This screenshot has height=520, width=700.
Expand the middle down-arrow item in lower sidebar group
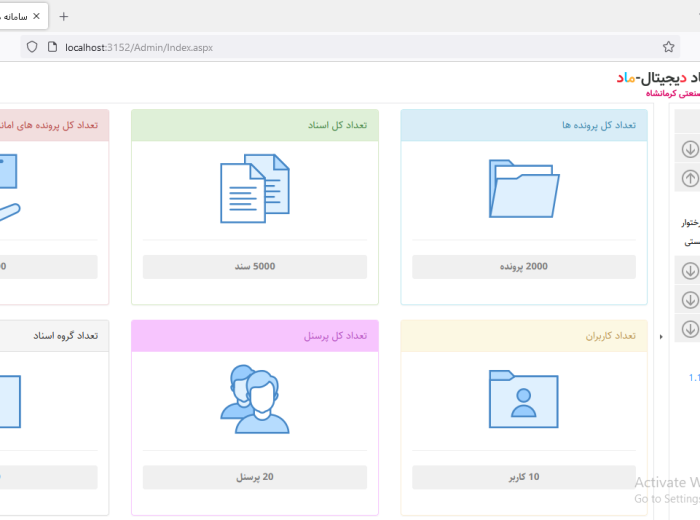click(x=689, y=299)
